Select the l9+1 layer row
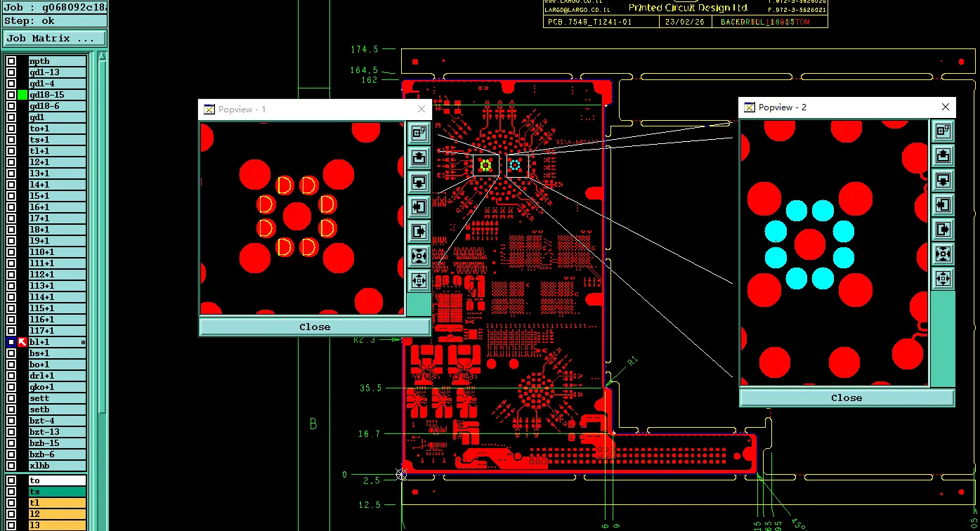980x531 pixels. pyautogui.click(x=57, y=241)
